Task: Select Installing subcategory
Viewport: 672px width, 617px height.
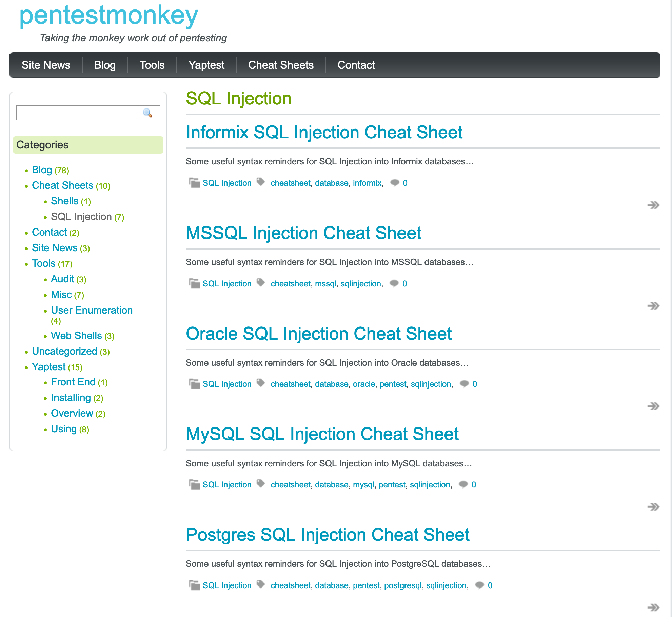Action: 71,398
